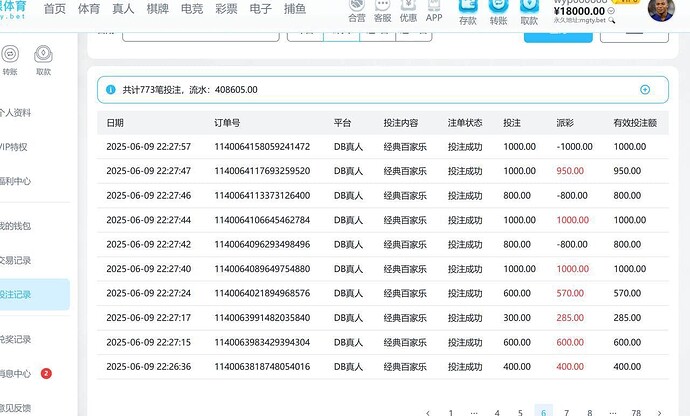Click order number 1140064158059241472
Viewport: 690px width, 416px height.
tap(262, 146)
